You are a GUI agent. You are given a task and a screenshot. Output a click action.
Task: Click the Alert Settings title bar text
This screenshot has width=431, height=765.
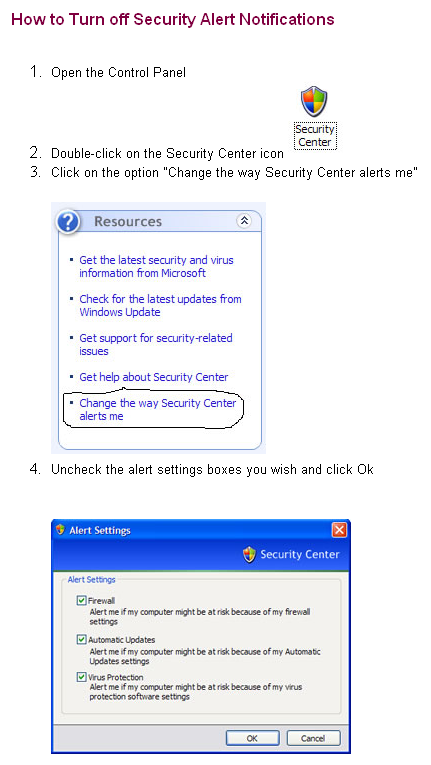[100, 530]
